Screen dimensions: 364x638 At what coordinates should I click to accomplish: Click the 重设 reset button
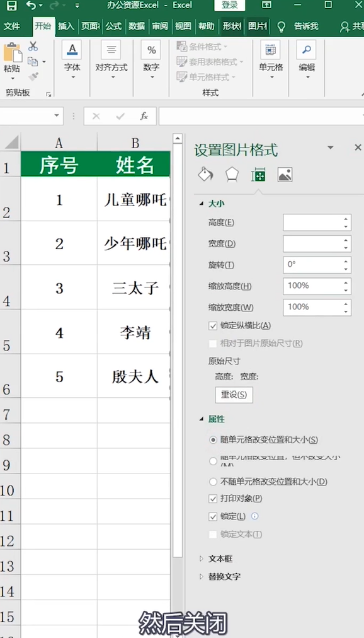pos(234,395)
